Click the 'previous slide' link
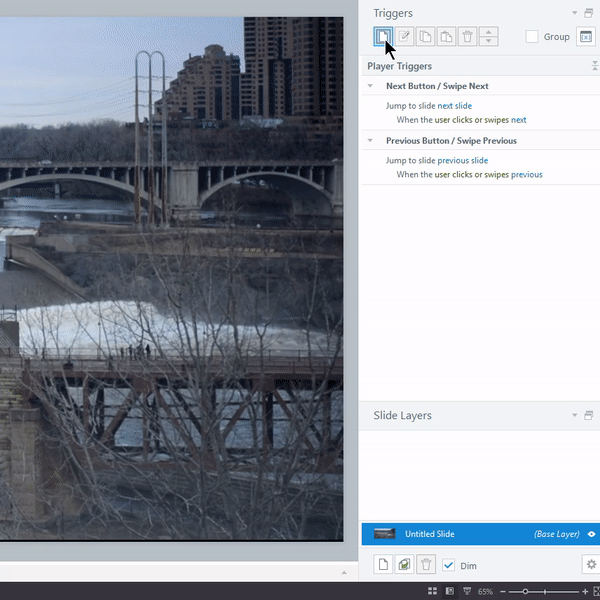The height and width of the screenshot is (600, 600). tap(463, 160)
